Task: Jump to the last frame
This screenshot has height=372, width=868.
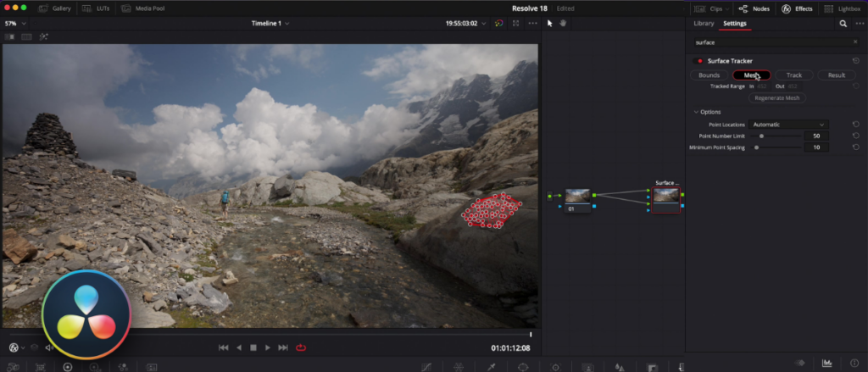Action: pos(283,347)
